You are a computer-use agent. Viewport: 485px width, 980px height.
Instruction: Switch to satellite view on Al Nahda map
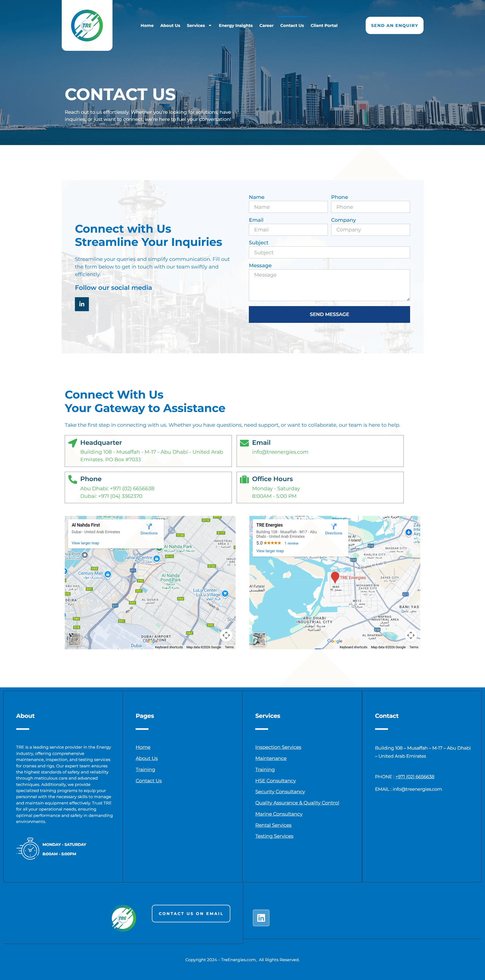tap(75, 639)
